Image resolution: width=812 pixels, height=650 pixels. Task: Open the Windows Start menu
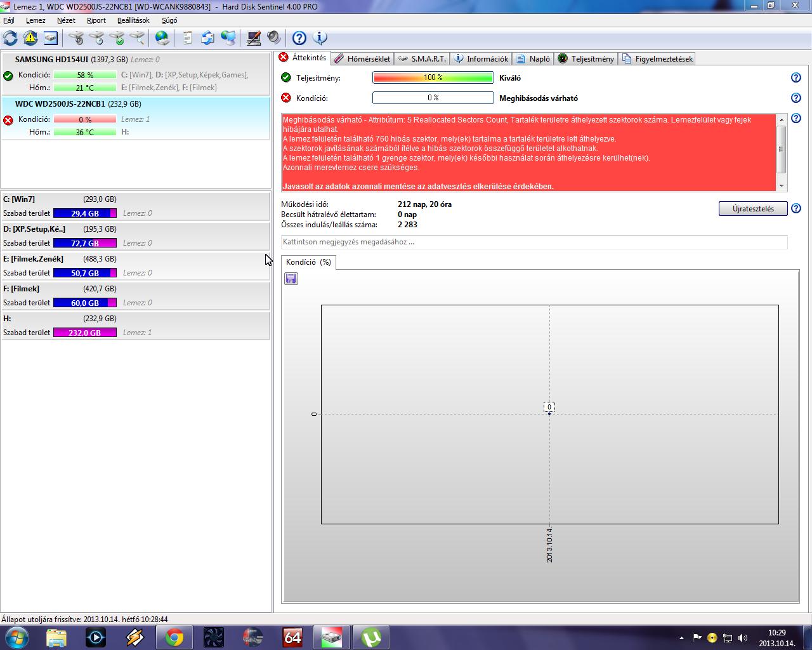tap(16, 637)
